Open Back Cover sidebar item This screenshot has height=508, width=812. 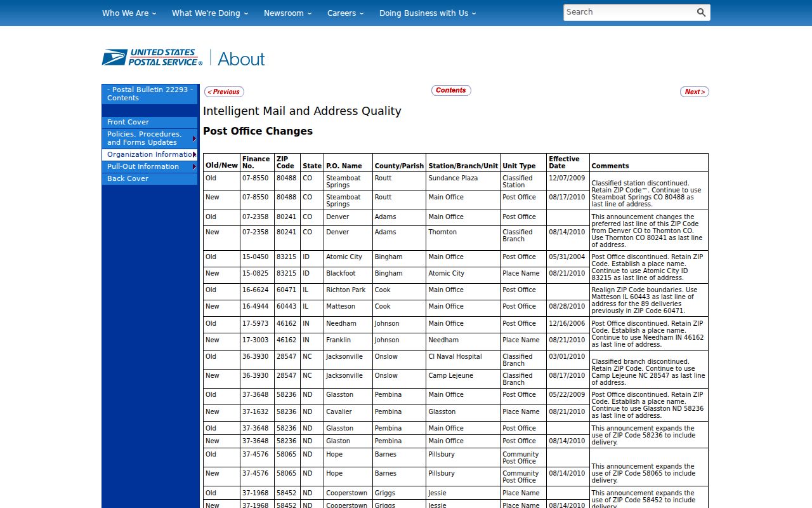point(150,178)
